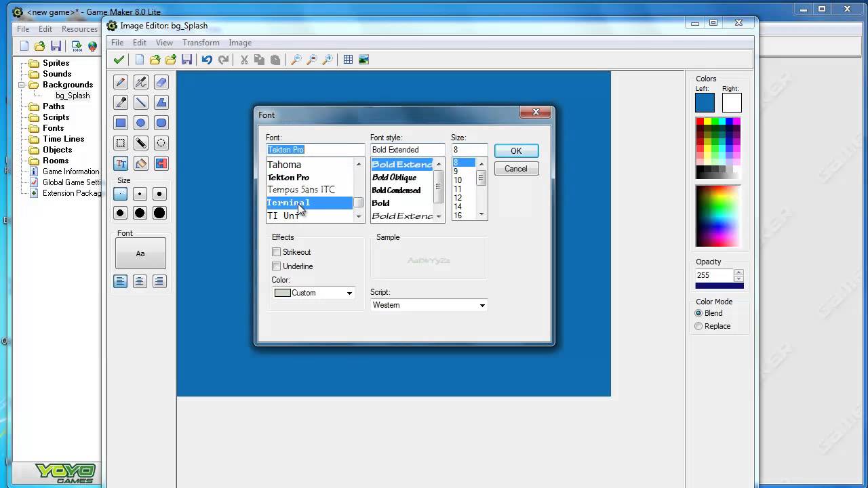Screen dimensions: 868x488
Task: Open the Image menu
Action: point(240,43)
